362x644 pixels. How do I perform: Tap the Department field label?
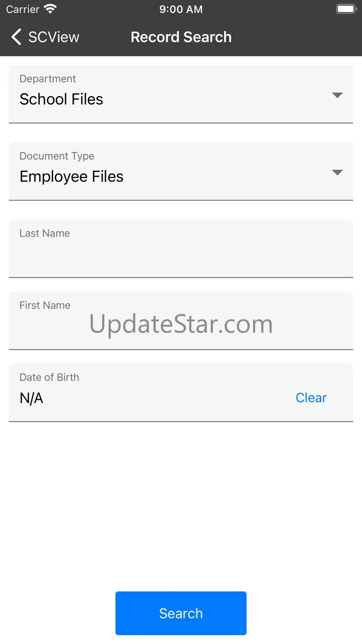point(48,79)
